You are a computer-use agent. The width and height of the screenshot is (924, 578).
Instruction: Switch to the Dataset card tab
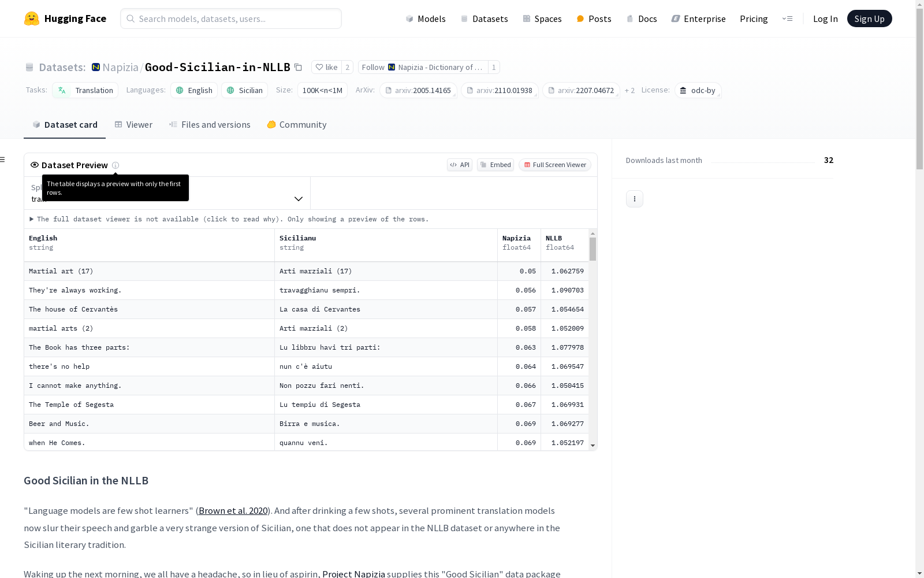coord(65,125)
